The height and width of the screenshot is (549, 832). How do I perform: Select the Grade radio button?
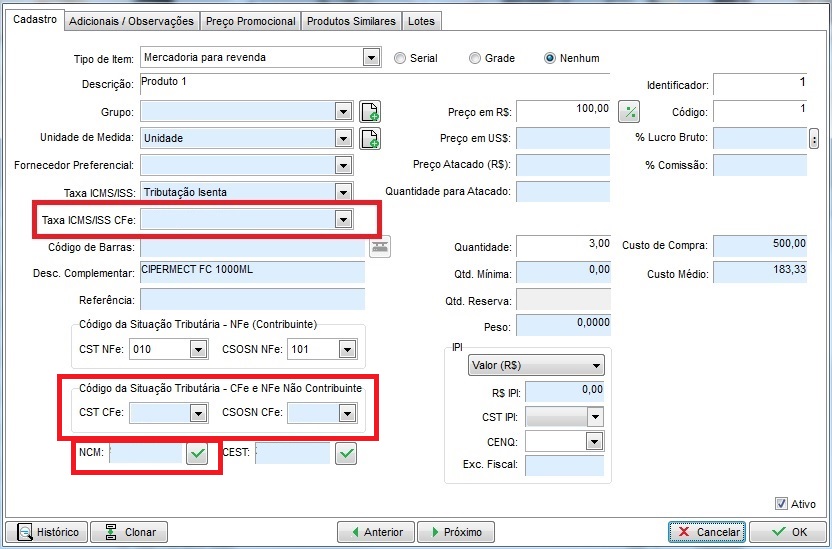coord(475,58)
